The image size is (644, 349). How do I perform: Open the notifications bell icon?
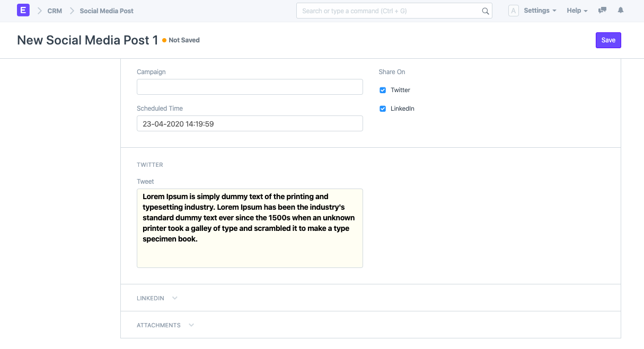tap(621, 11)
